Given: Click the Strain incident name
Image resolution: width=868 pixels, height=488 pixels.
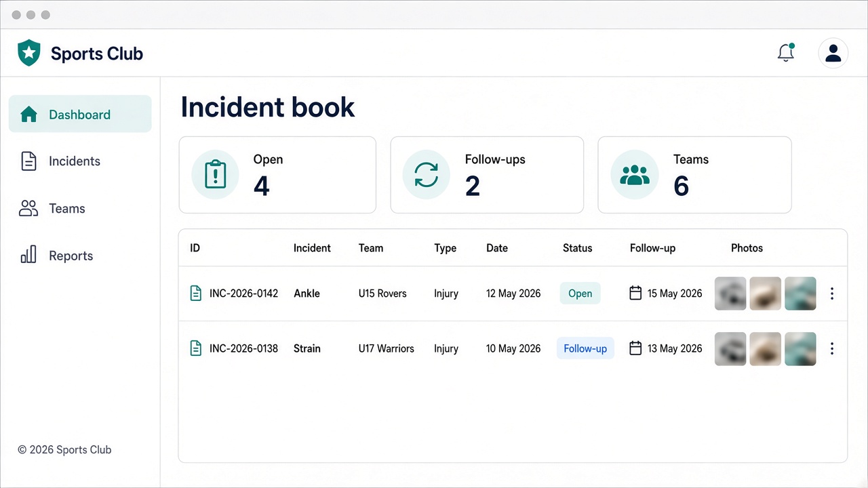Looking at the screenshot, I should click(307, 348).
